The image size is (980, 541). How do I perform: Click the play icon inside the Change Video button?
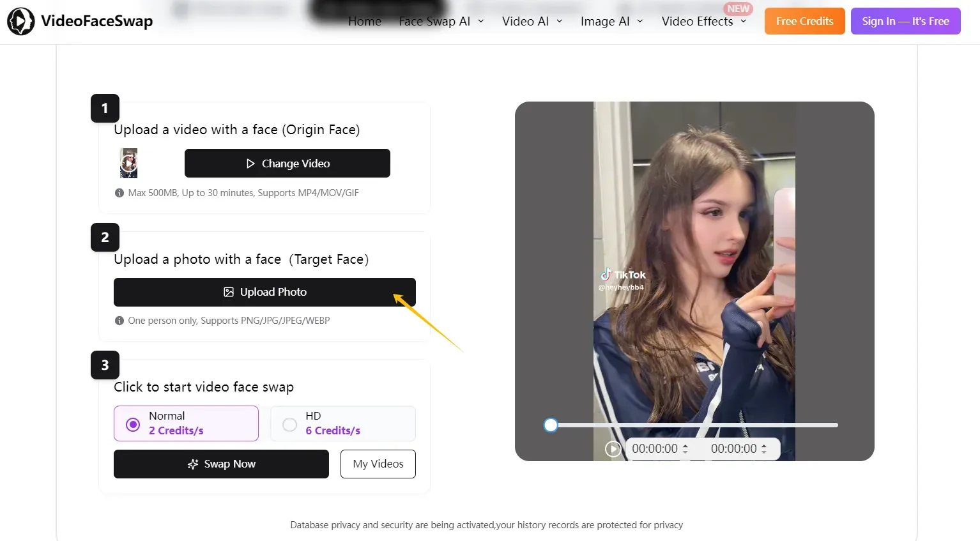coord(252,163)
